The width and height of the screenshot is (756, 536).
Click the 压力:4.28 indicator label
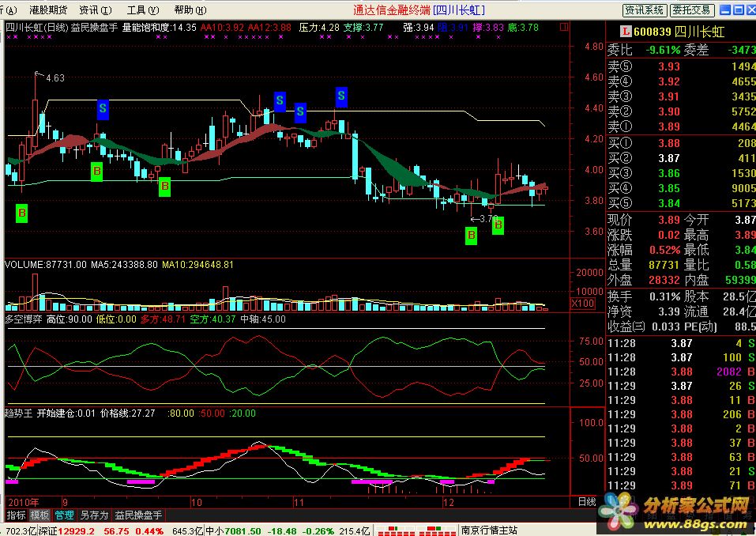(x=318, y=28)
